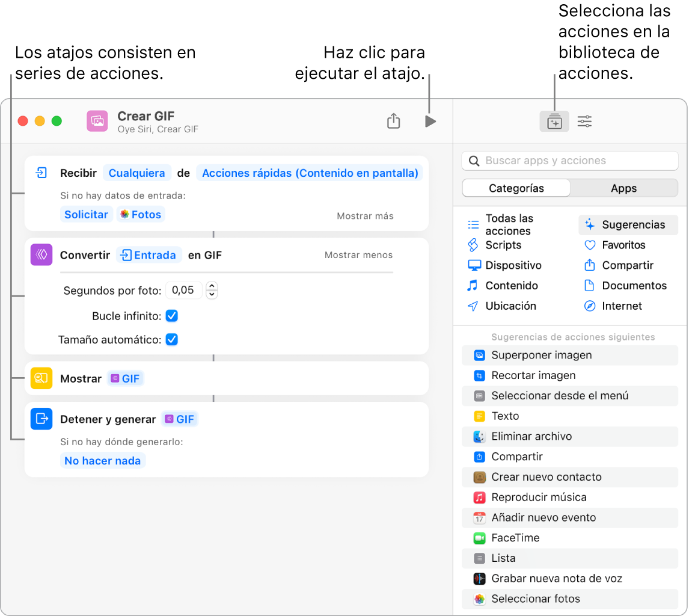The image size is (689, 616).
Task: Open the Cualquiera input type dropdown
Action: (x=137, y=173)
